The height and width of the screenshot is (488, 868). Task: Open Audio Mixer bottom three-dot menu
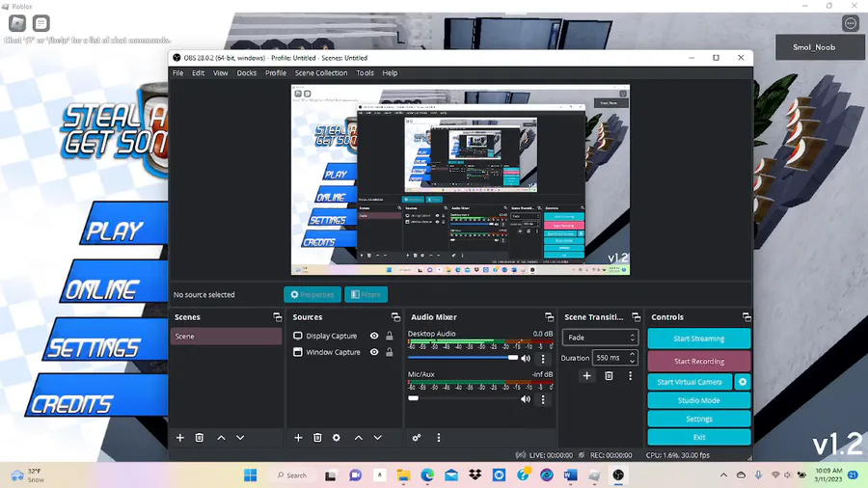(439, 438)
